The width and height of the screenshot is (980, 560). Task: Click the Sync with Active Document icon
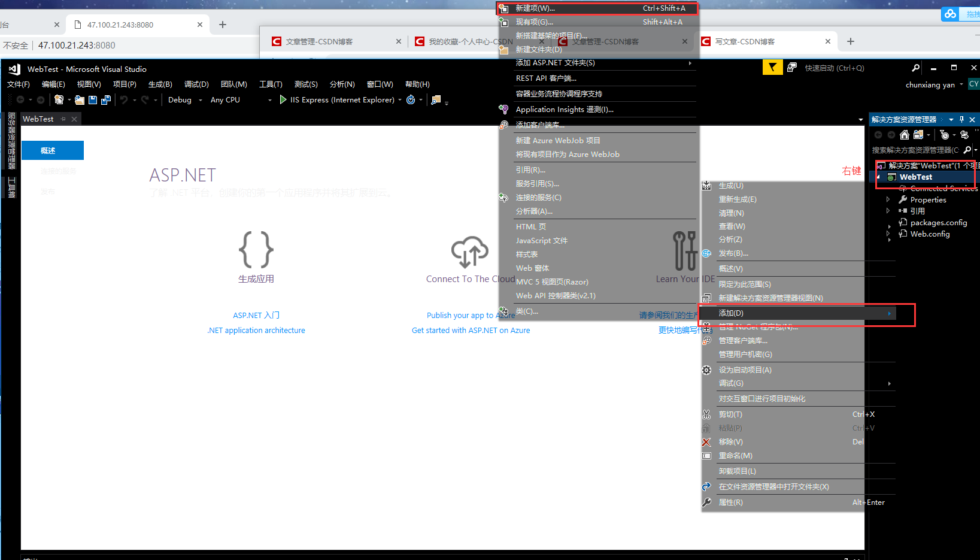(x=964, y=135)
